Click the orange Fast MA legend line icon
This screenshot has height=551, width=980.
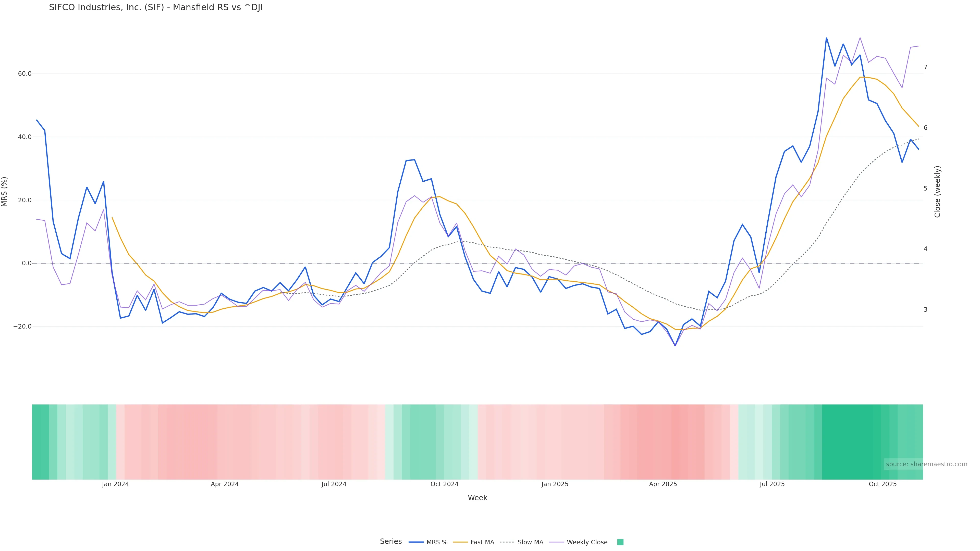(x=460, y=542)
